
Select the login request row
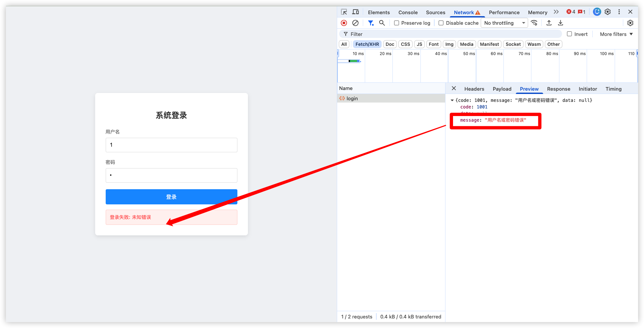[x=391, y=98]
